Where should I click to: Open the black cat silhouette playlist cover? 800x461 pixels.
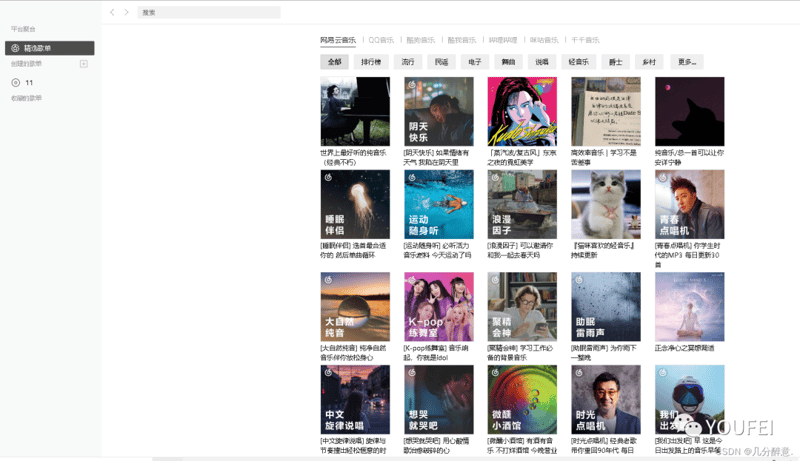pyautogui.click(x=690, y=112)
